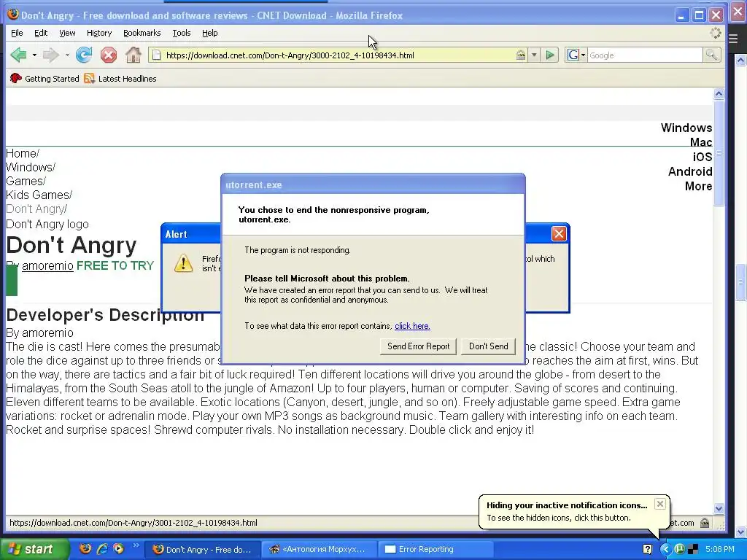Switch to Don't Angry Firefox taskbar button
This screenshot has width=747, height=560.
coord(202,549)
